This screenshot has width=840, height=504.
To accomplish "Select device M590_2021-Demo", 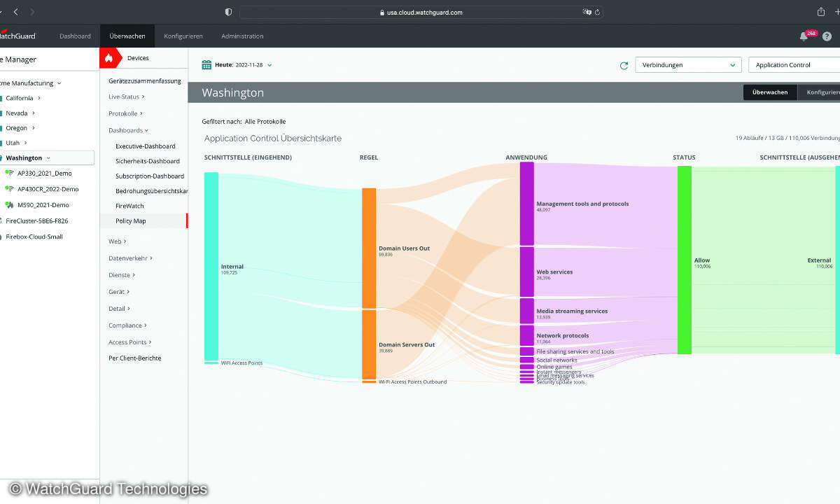I will click(43, 205).
